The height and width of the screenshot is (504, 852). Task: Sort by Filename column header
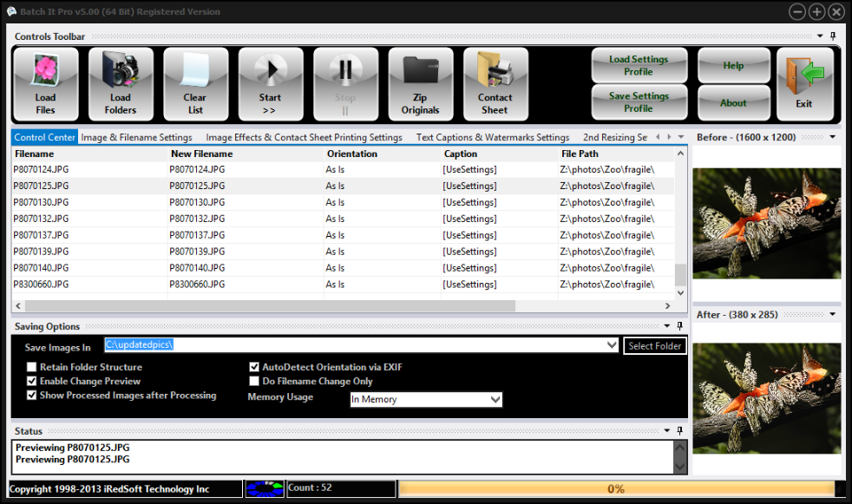pyautogui.click(x=89, y=154)
